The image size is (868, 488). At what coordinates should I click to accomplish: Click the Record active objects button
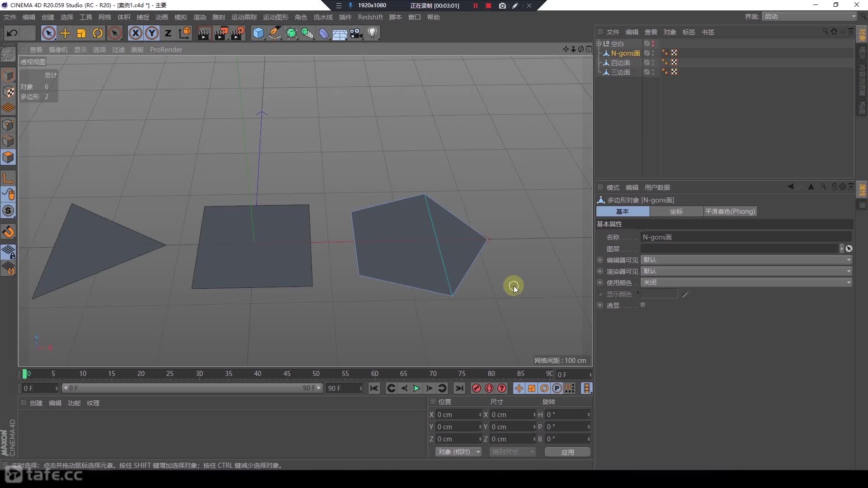tap(476, 388)
